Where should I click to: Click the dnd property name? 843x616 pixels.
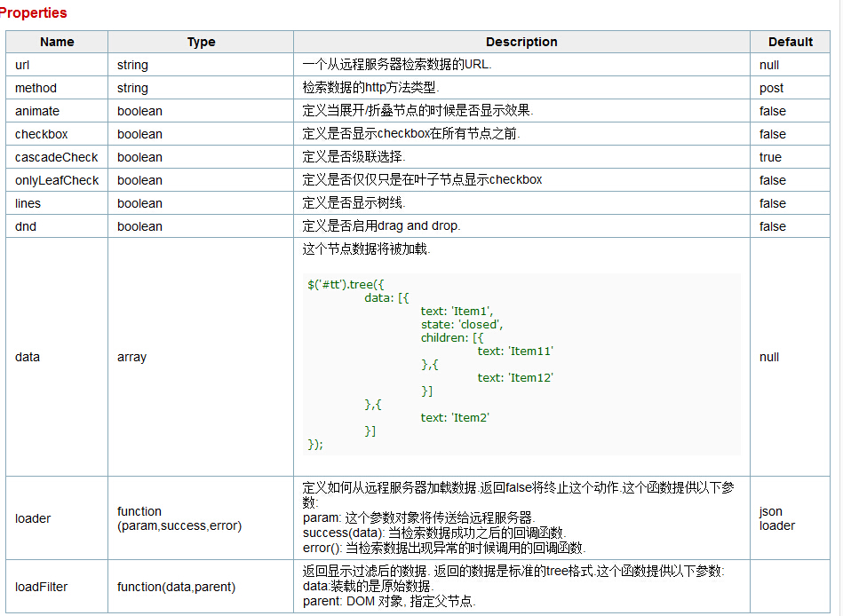(x=25, y=226)
